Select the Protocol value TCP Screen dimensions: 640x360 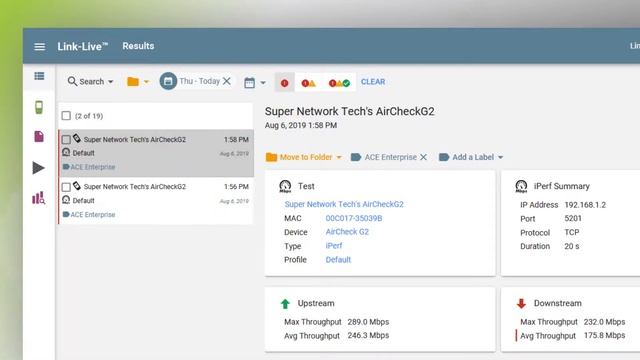click(571, 232)
